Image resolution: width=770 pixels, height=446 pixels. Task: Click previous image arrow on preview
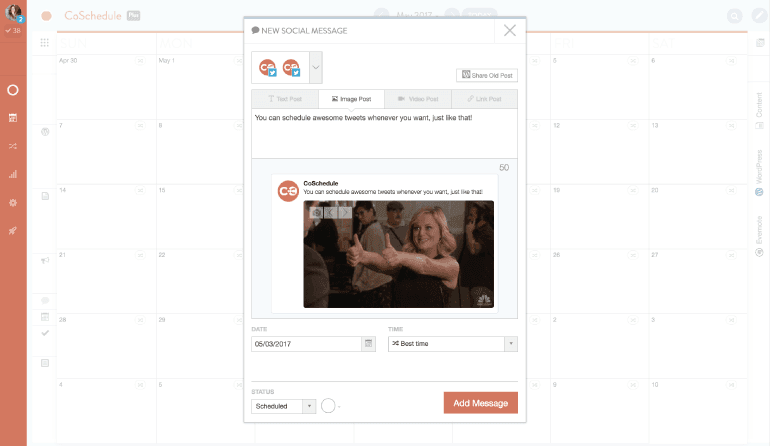coord(330,213)
